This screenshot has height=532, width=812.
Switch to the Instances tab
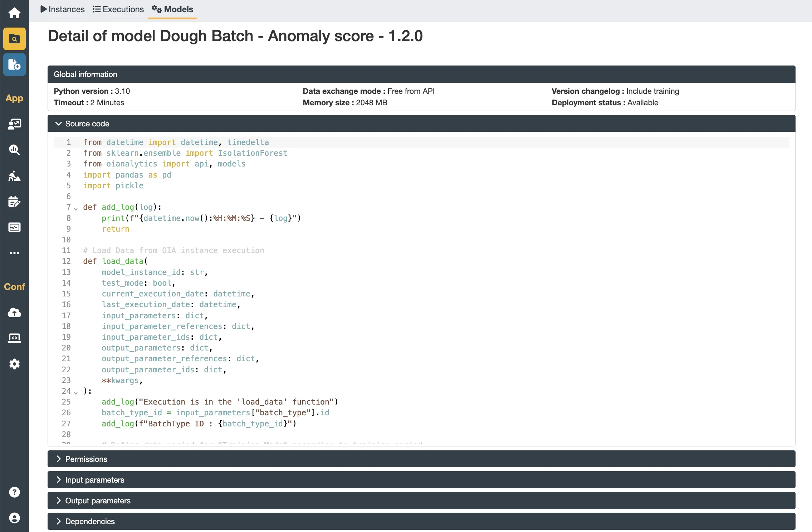tap(63, 9)
